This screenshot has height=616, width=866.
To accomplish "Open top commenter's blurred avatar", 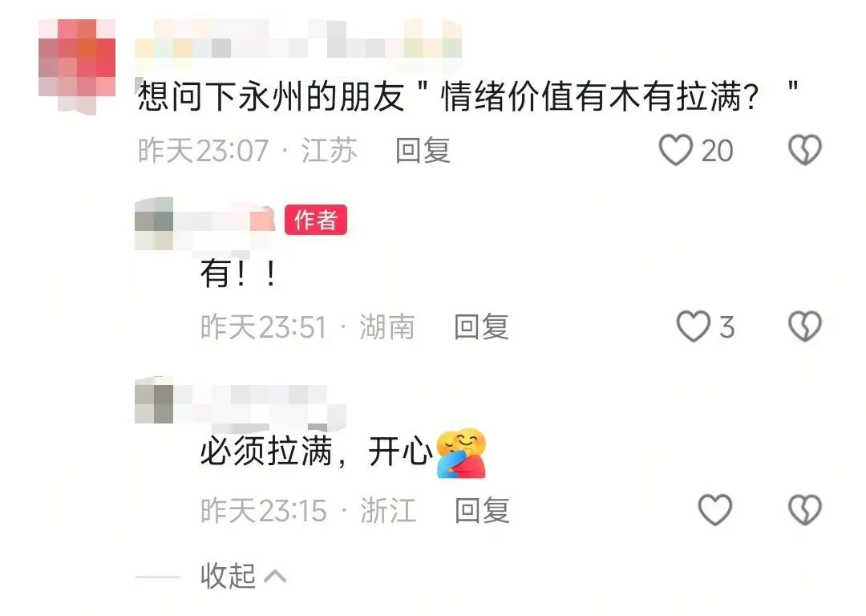I will click(x=77, y=67).
